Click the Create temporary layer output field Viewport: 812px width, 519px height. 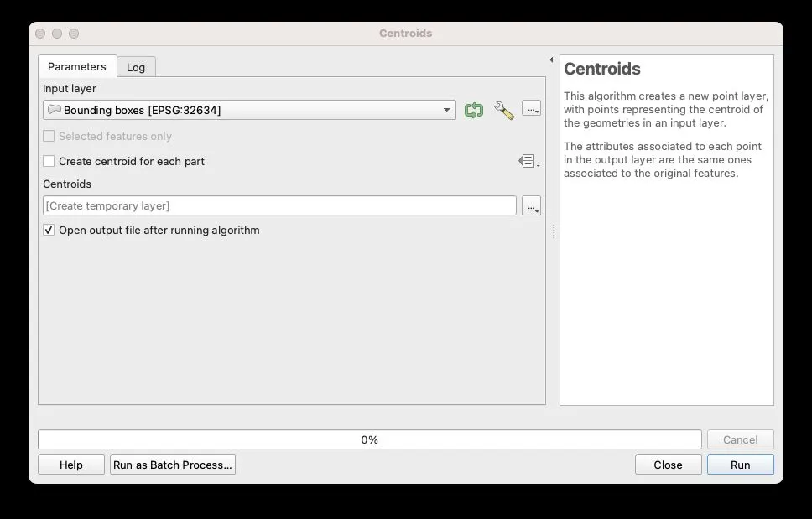279,205
